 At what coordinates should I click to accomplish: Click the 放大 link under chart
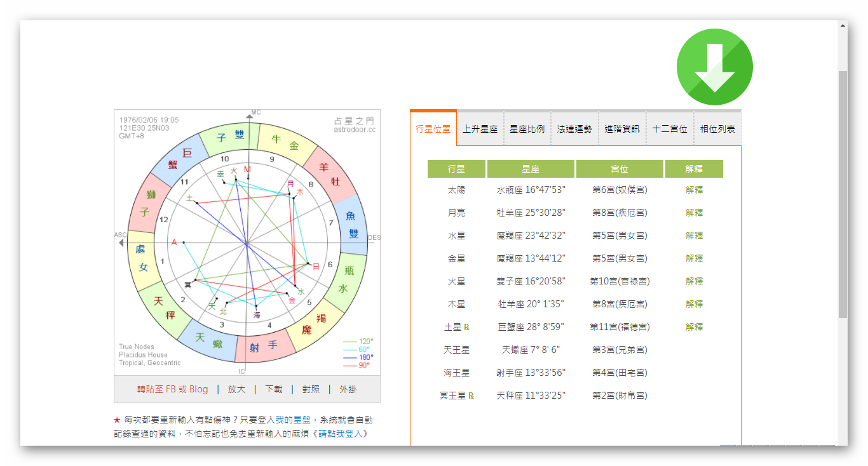pyautogui.click(x=236, y=389)
